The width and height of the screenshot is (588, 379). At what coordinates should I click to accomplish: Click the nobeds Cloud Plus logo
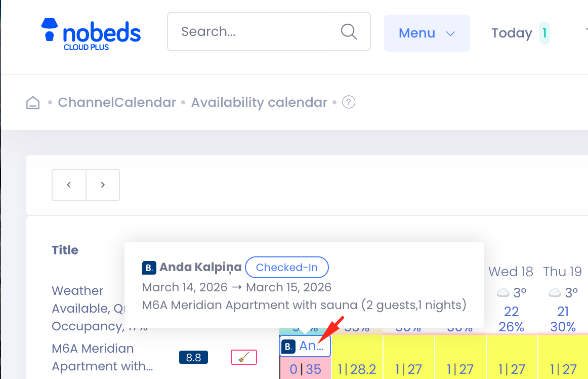(91, 34)
